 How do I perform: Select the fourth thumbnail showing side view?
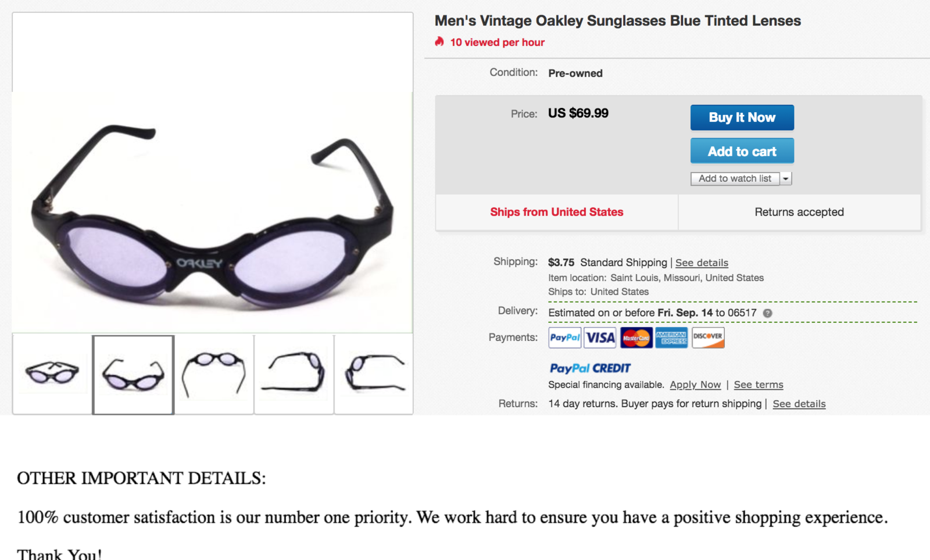pos(294,374)
